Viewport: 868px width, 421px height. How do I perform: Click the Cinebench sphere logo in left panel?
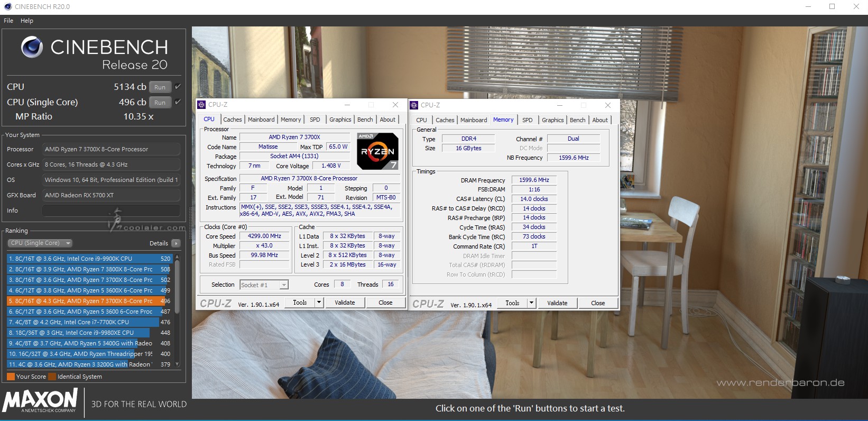32,47
